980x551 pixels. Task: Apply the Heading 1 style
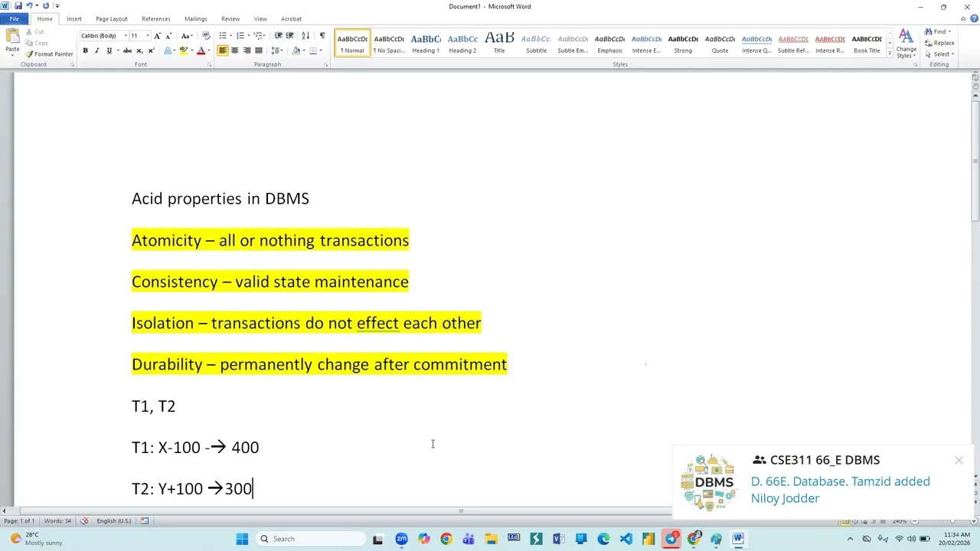426,44
